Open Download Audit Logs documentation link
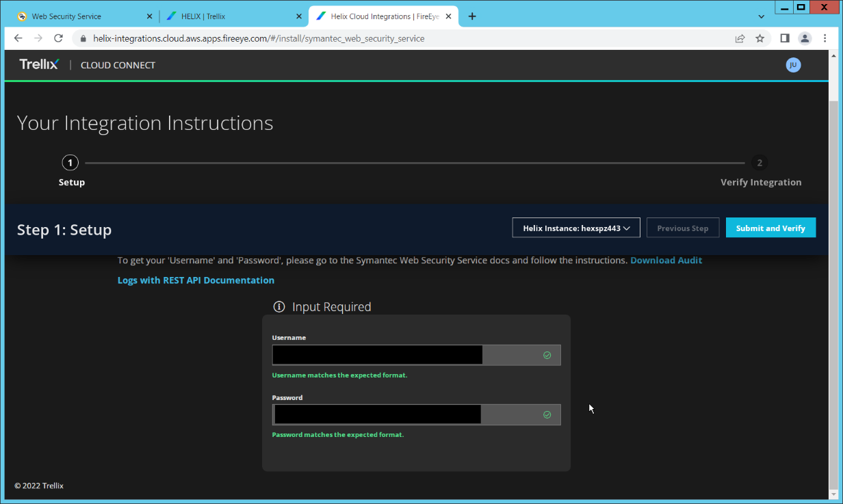Screen dimensions: 843x504 click(666, 261)
